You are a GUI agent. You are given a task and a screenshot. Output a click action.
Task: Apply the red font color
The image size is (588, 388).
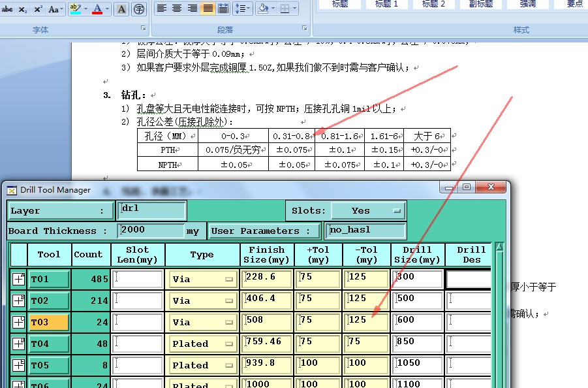[97, 9]
